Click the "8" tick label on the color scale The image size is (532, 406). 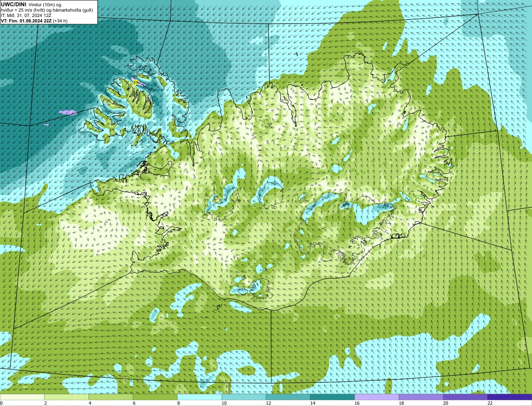coord(178,403)
